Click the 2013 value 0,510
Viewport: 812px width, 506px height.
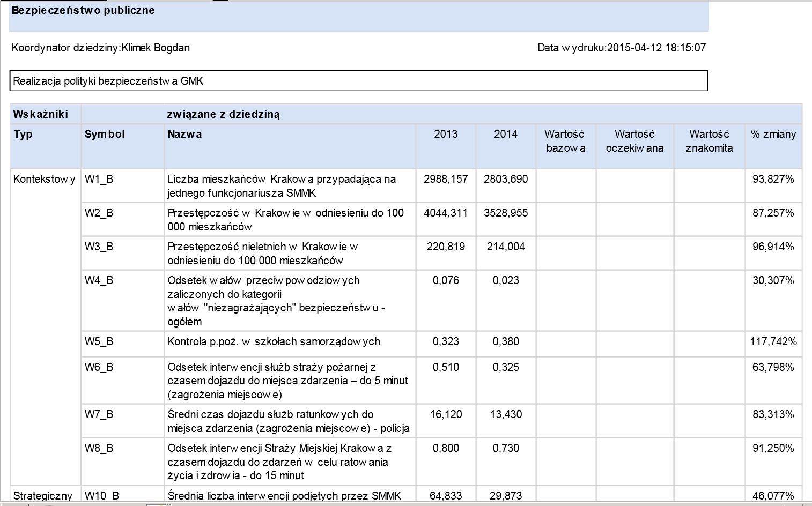click(446, 367)
